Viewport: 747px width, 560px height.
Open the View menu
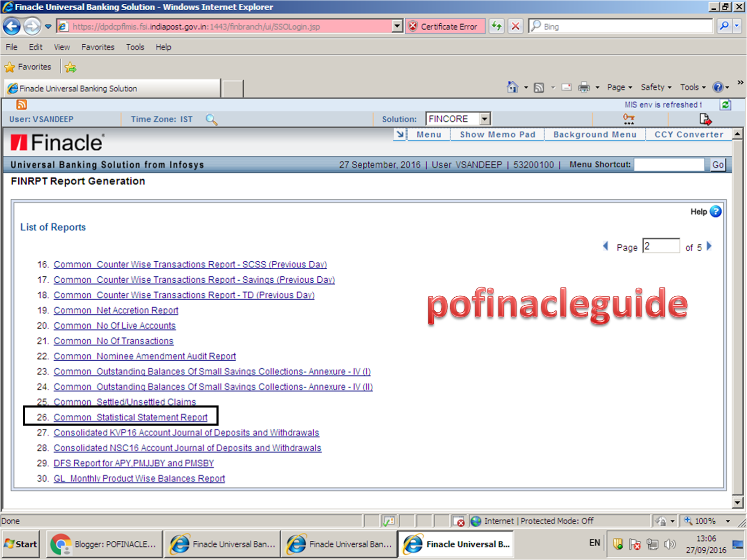pyautogui.click(x=62, y=47)
